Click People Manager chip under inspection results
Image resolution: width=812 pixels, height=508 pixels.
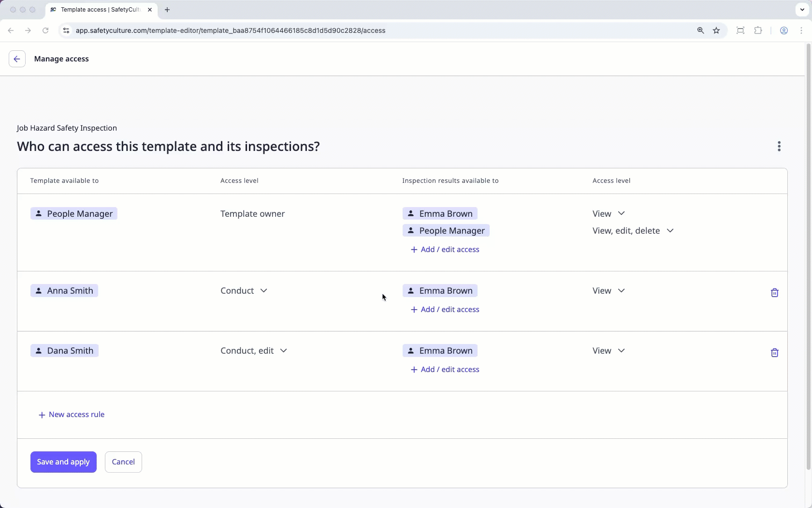(x=446, y=231)
